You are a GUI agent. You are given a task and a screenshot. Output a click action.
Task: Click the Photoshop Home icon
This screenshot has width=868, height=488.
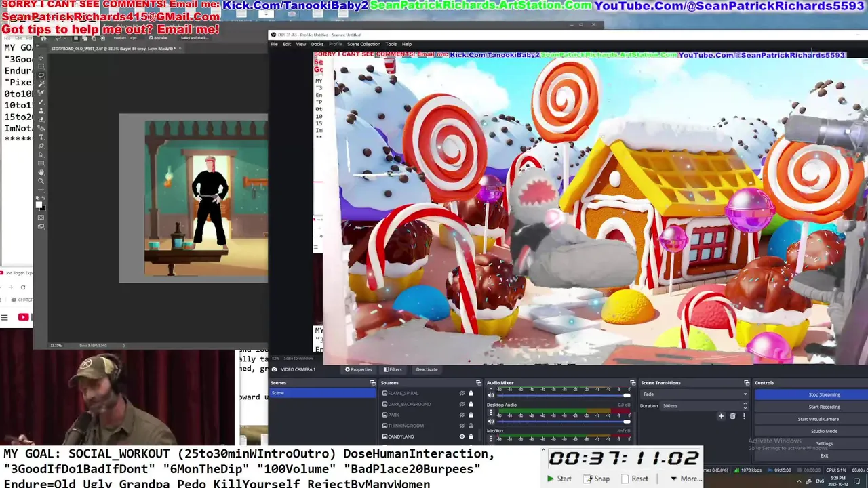tap(43, 38)
